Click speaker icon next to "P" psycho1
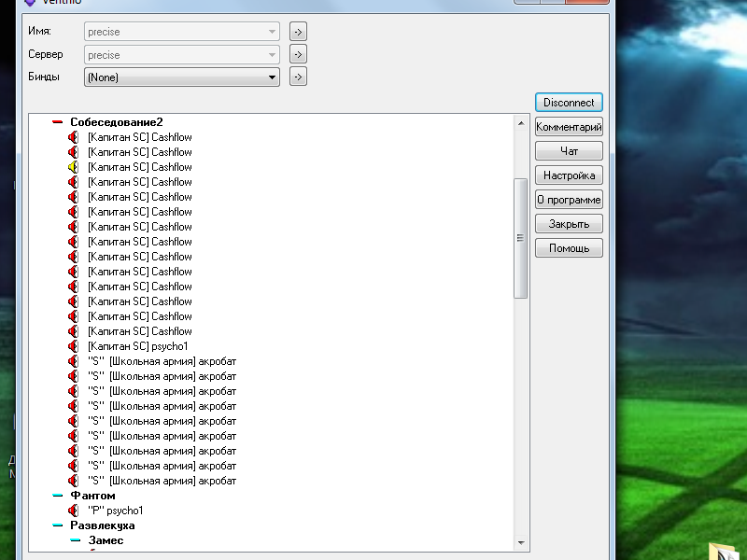Viewport: 747px width, 560px height. 73,511
